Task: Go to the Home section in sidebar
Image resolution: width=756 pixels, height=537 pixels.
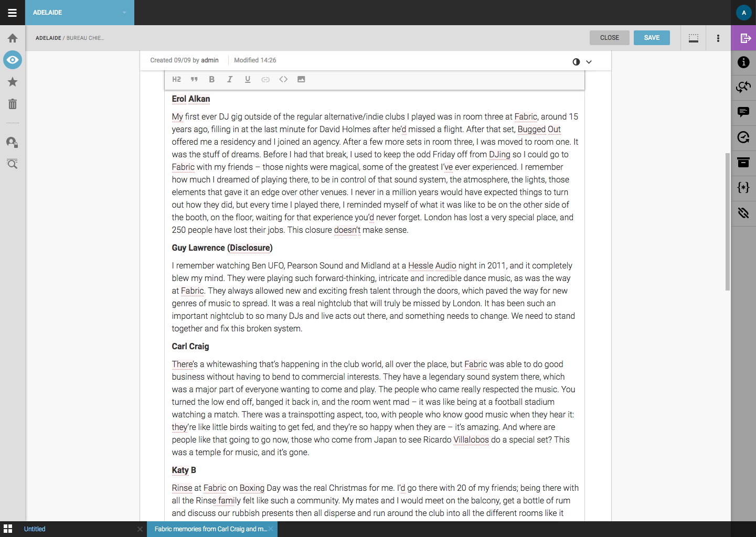Action: coord(13,38)
